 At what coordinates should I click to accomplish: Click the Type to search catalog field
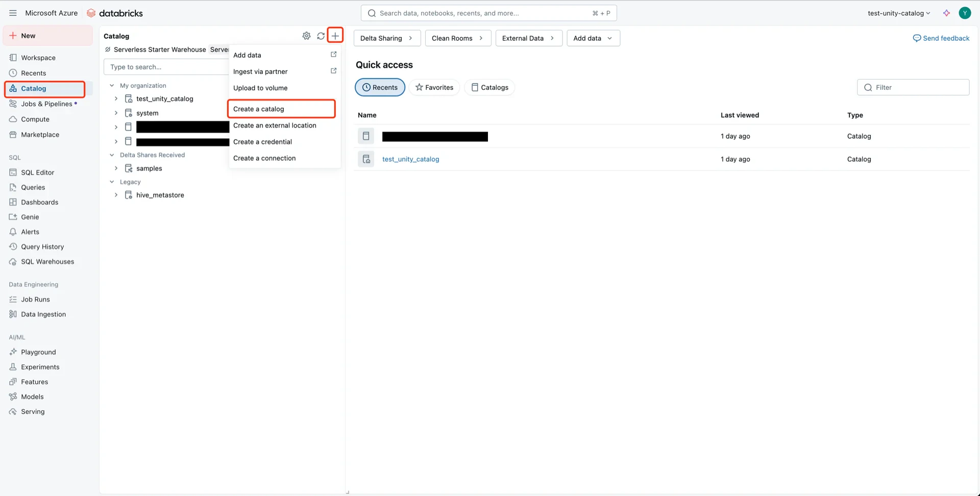(x=166, y=67)
